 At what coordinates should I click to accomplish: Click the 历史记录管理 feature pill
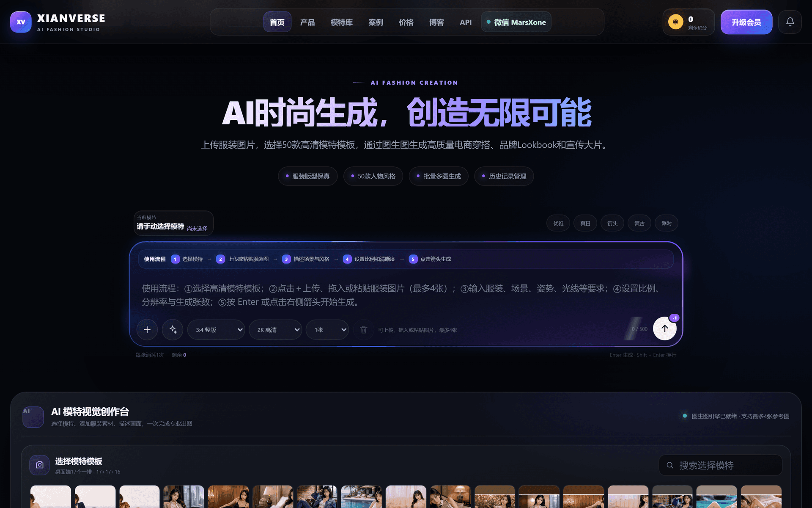coord(504,176)
